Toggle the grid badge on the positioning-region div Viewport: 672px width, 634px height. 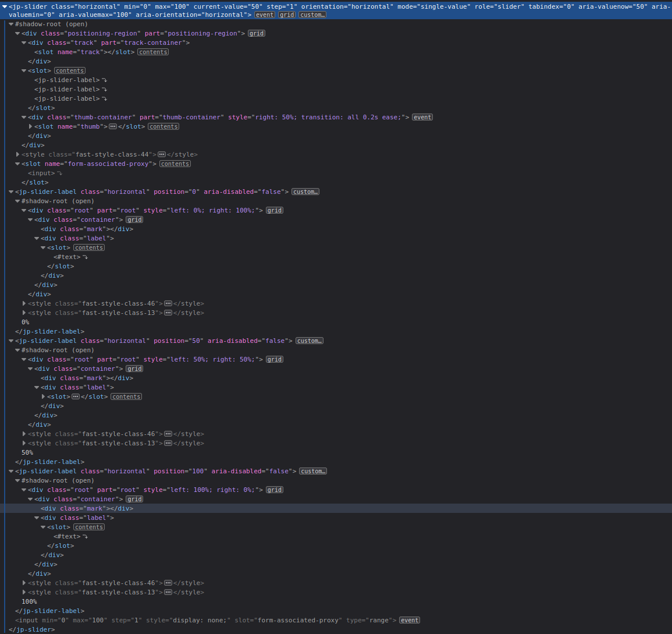coord(257,33)
